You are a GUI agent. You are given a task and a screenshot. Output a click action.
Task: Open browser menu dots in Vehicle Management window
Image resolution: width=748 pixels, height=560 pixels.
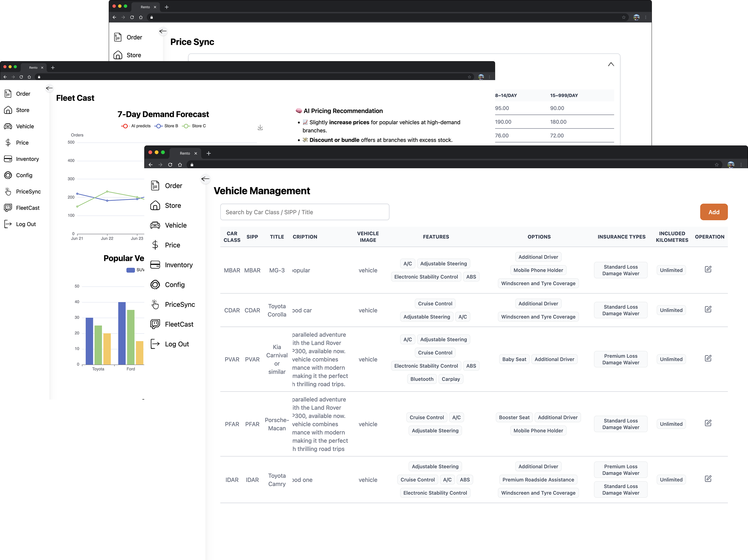click(741, 165)
